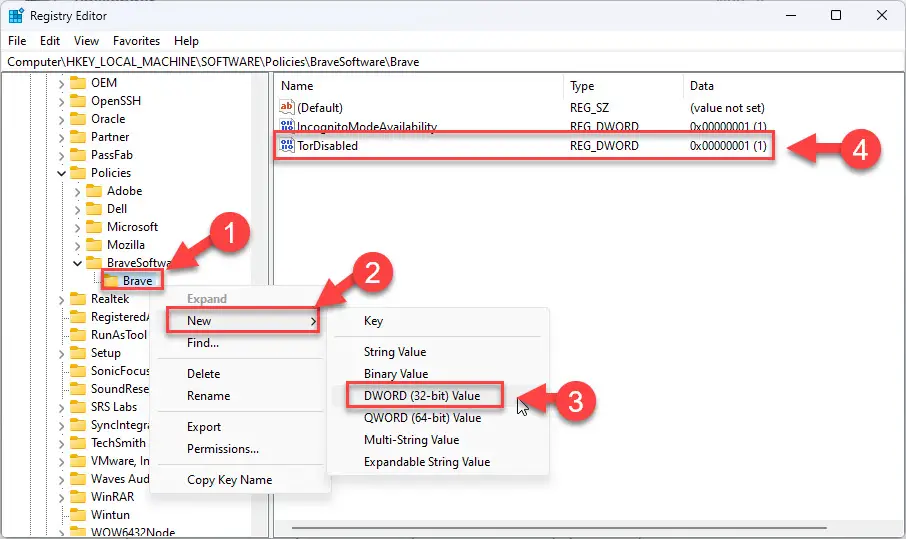This screenshot has height=539, width=906.
Task: Click the OpenSSH folder icon
Action: [x=78, y=101]
